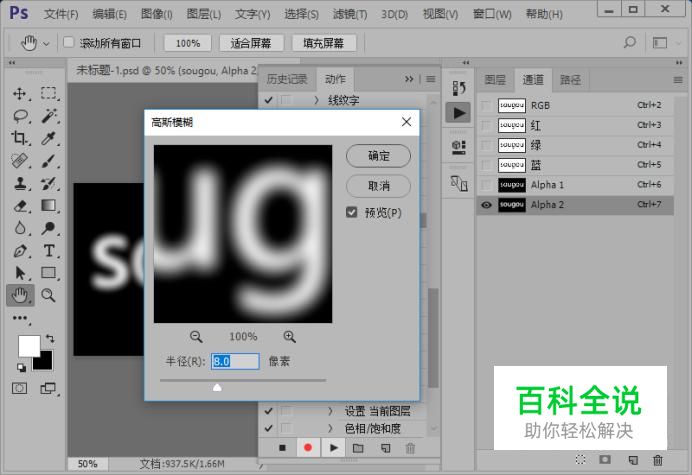Image resolution: width=692 pixels, height=475 pixels.
Task: Click 取消 in Gaussian Blur dialog
Action: click(378, 186)
